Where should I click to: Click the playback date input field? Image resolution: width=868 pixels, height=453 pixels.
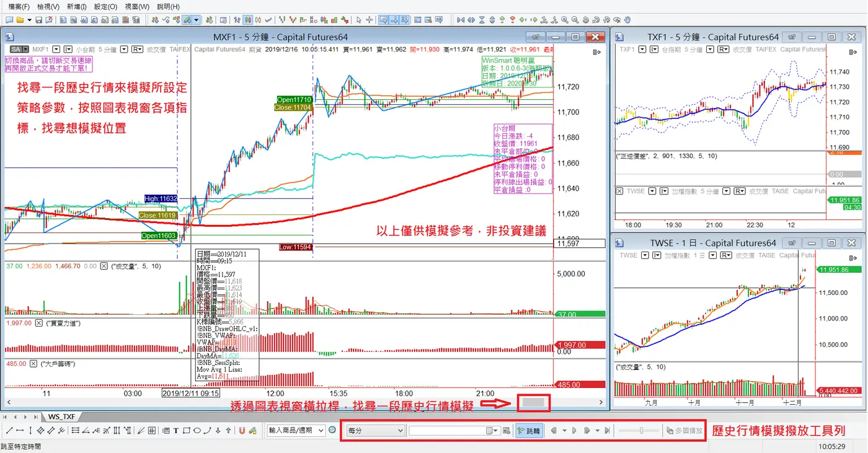454,431
